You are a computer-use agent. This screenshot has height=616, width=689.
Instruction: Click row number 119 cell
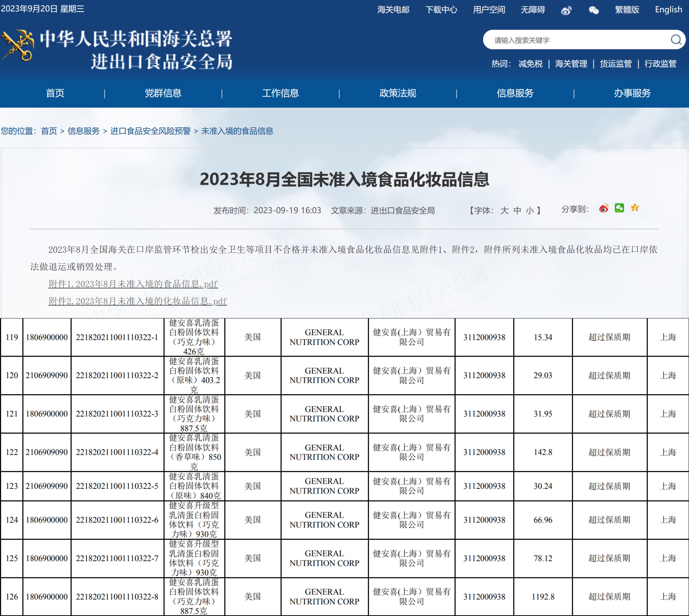(12, 337)
